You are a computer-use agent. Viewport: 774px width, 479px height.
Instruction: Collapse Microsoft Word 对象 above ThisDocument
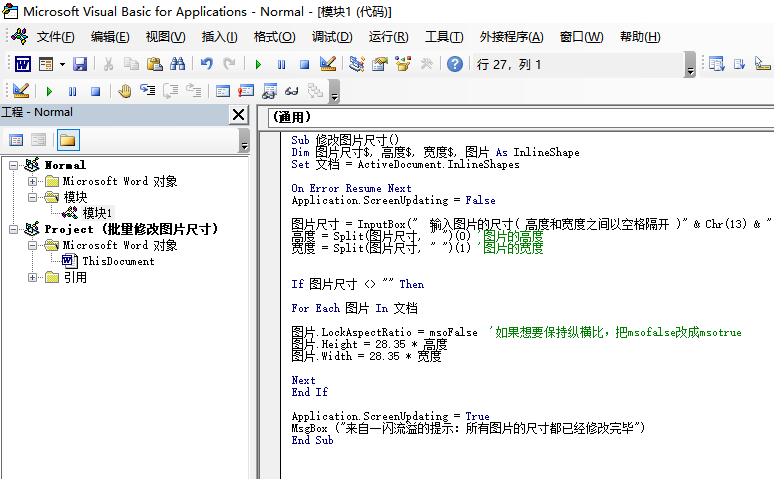tap(32, 245)
